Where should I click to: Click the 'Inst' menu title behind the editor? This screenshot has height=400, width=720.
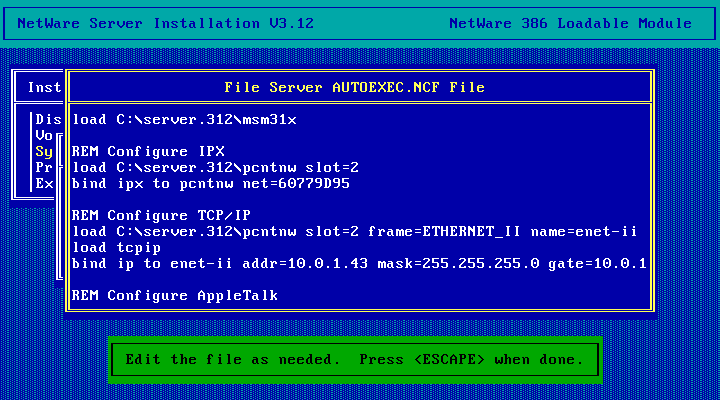45,87
